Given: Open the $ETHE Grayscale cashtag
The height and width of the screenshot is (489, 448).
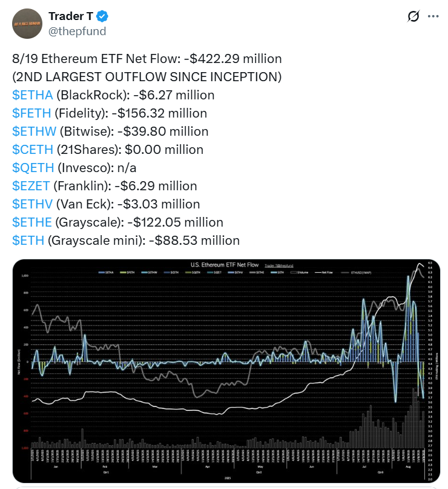Looking at the screenshot, I should (x=31, y=222).
